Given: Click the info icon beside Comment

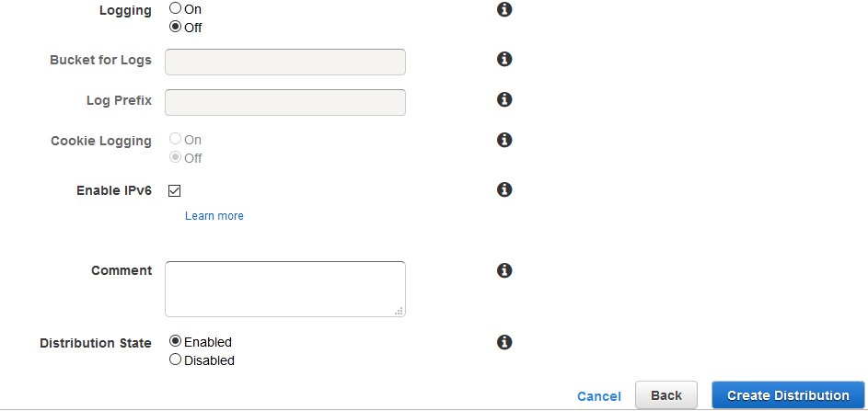Looking at the screenshot, I should pos(504,270).
